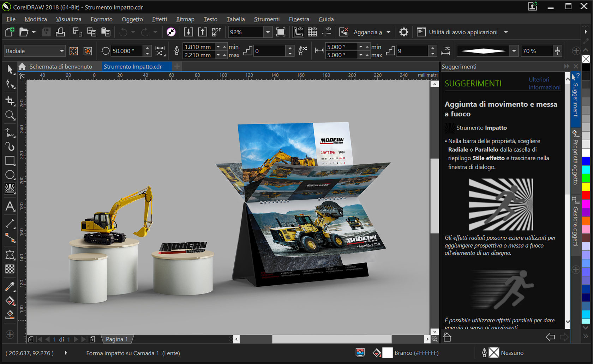Expand the Open folder dropdown arrow

pos(34,32)
